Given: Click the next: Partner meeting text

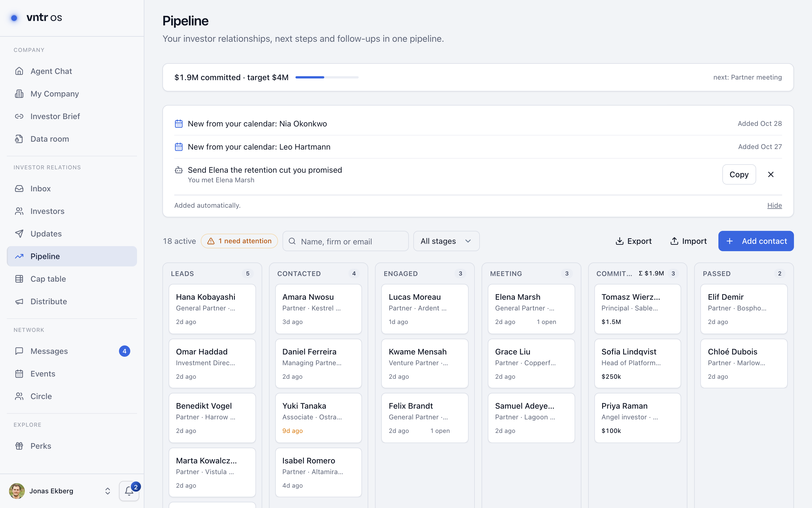Looking at the screenshot, I should [748, 77].
